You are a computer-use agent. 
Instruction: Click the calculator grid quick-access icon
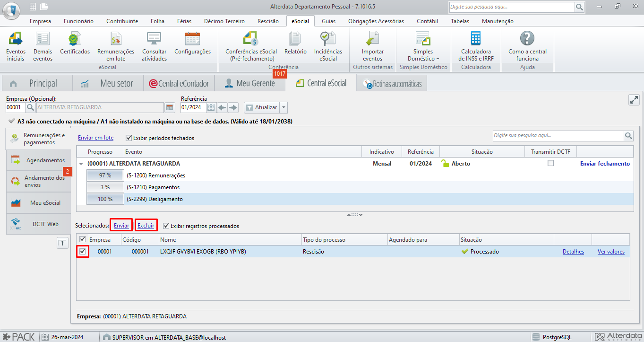point(33,7)
